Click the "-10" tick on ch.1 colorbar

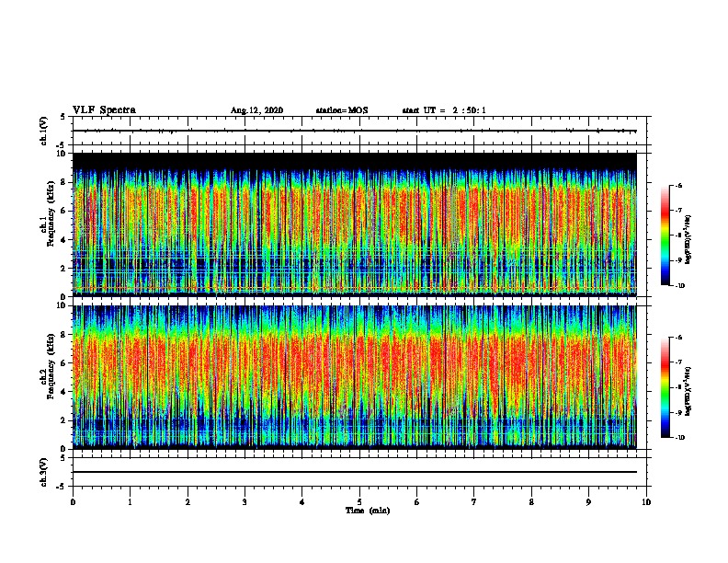(680, 286)
